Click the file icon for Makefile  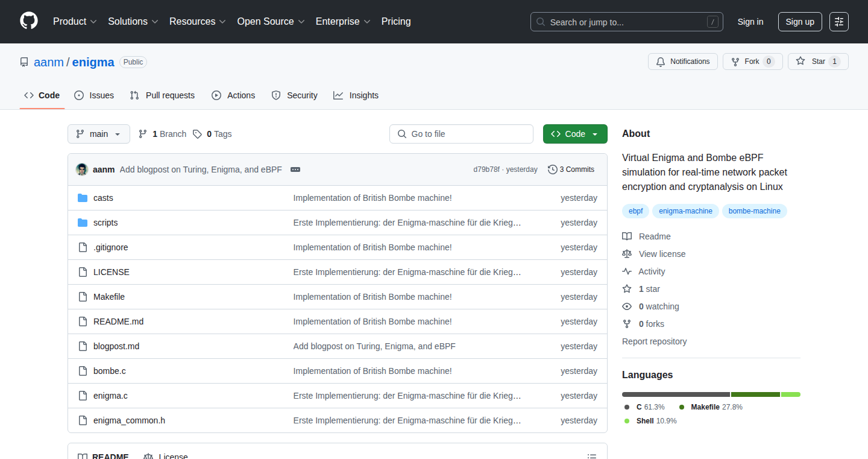coord(83,297)
